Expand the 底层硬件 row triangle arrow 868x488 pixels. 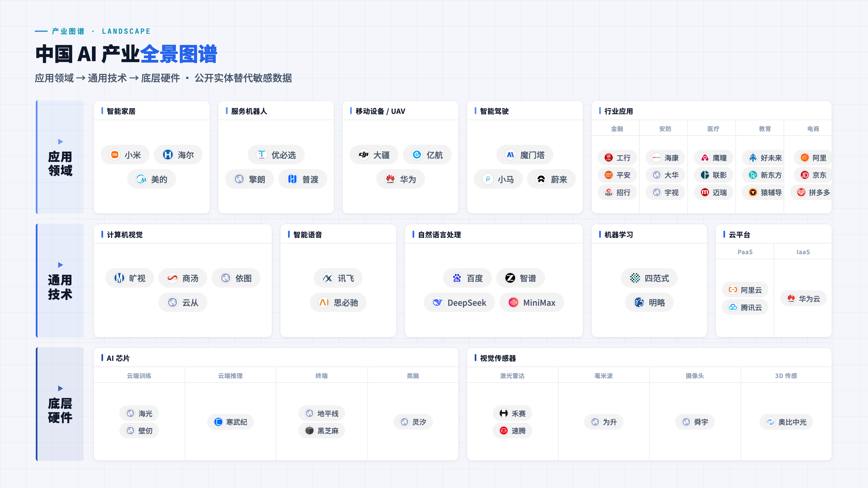click(x=61, y=388)
